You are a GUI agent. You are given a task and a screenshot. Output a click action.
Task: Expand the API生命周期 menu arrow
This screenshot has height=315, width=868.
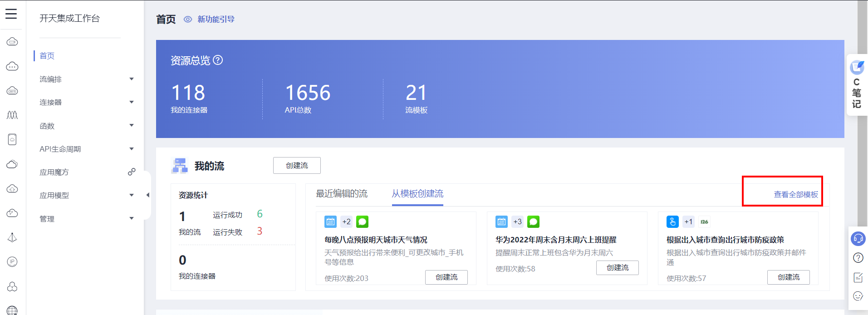click(132, 149)
